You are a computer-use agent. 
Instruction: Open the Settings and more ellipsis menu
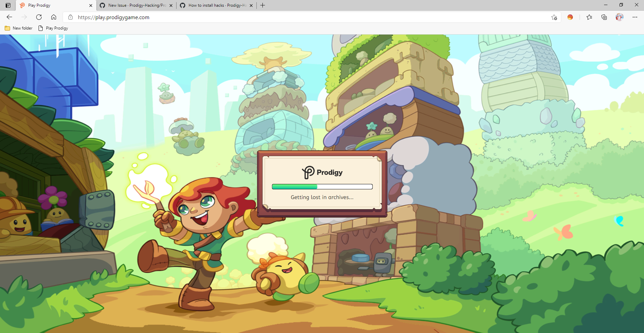tap(635, 17)
